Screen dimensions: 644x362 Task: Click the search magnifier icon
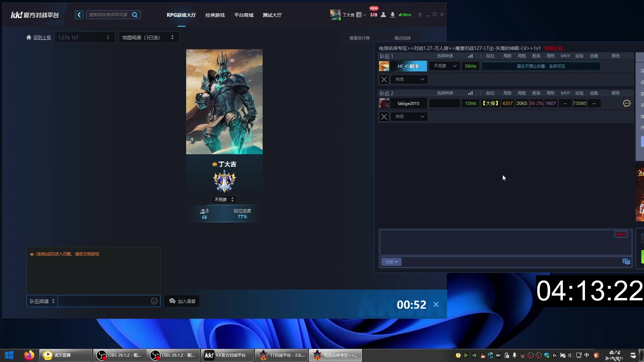pyautogui.click(x=135, y=15)
